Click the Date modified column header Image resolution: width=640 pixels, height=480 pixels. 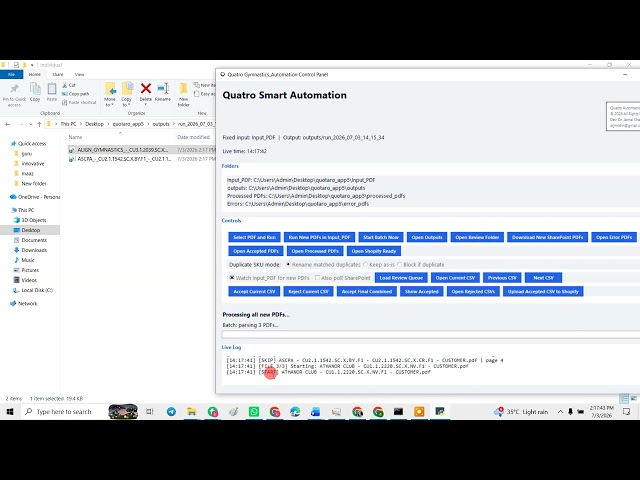[193, 137]
